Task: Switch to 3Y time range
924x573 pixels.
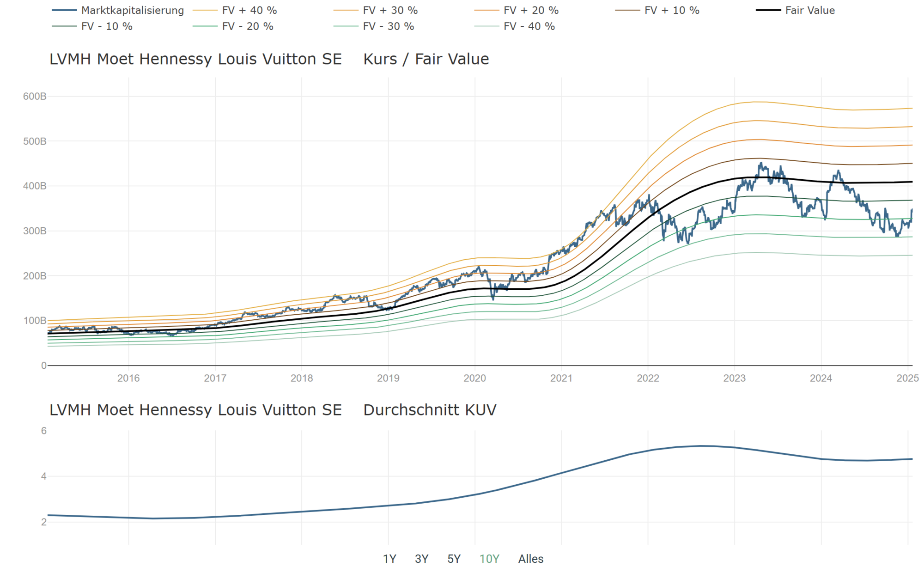Action: pyautogui.click(x=421, y=559)
